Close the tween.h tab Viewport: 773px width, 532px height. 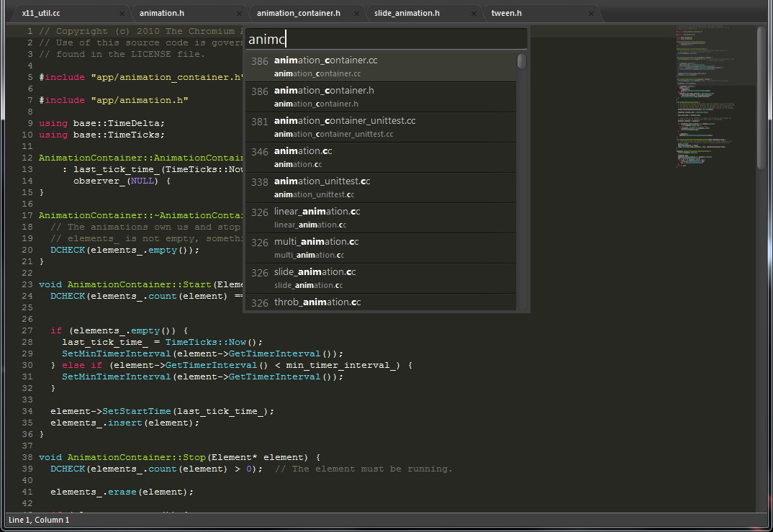[x=591, y=14]
